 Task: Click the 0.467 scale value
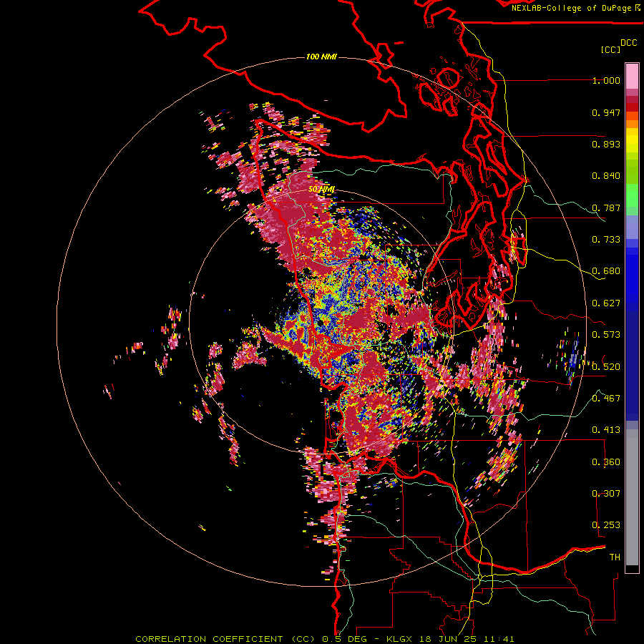606,399
